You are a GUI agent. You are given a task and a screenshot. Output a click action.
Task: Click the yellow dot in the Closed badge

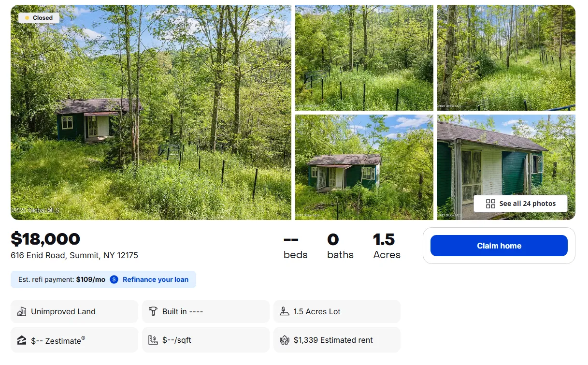(27, 18)
